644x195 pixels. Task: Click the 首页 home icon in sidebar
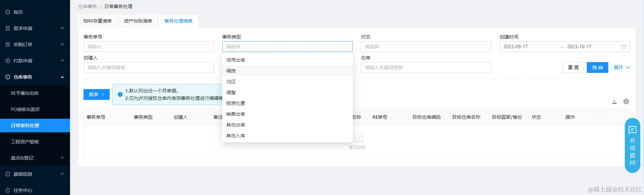pyautogui.click(x=8, y=12)
